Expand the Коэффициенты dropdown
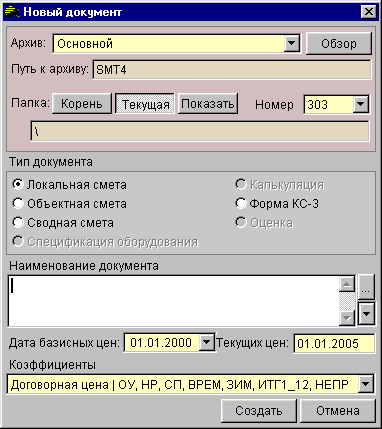 click(366, 385)
